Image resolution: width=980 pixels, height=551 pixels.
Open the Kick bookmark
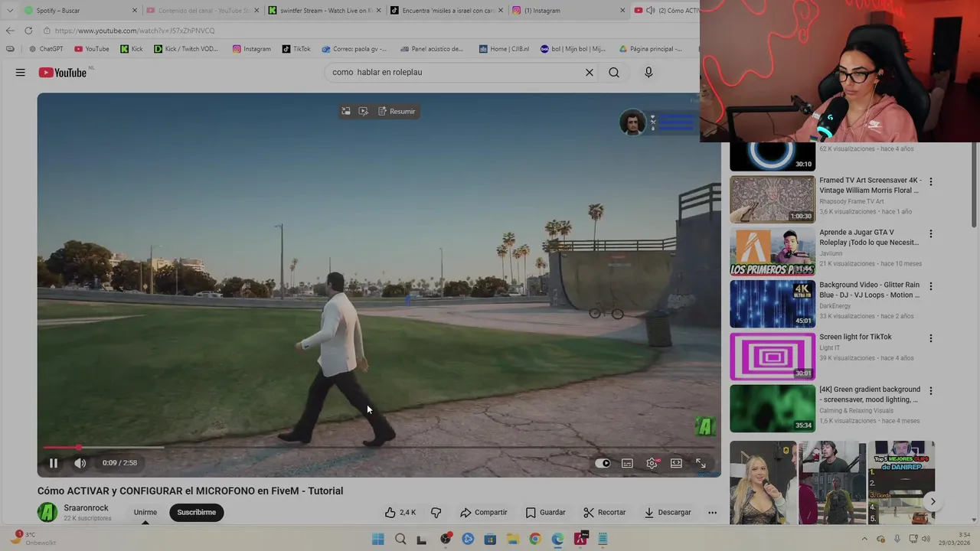click(132, 49)
